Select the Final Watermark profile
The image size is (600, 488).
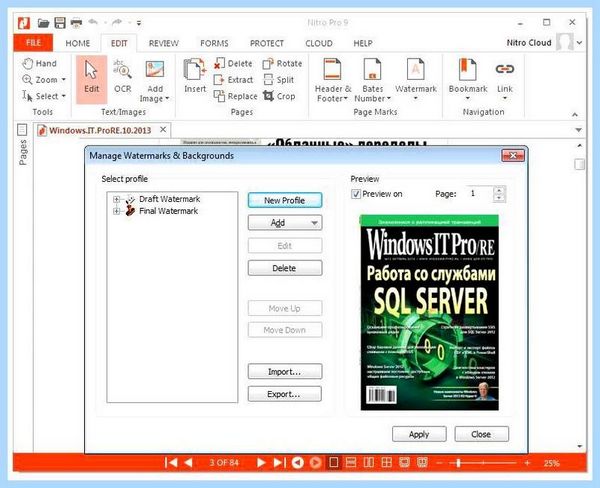[168, 211]
